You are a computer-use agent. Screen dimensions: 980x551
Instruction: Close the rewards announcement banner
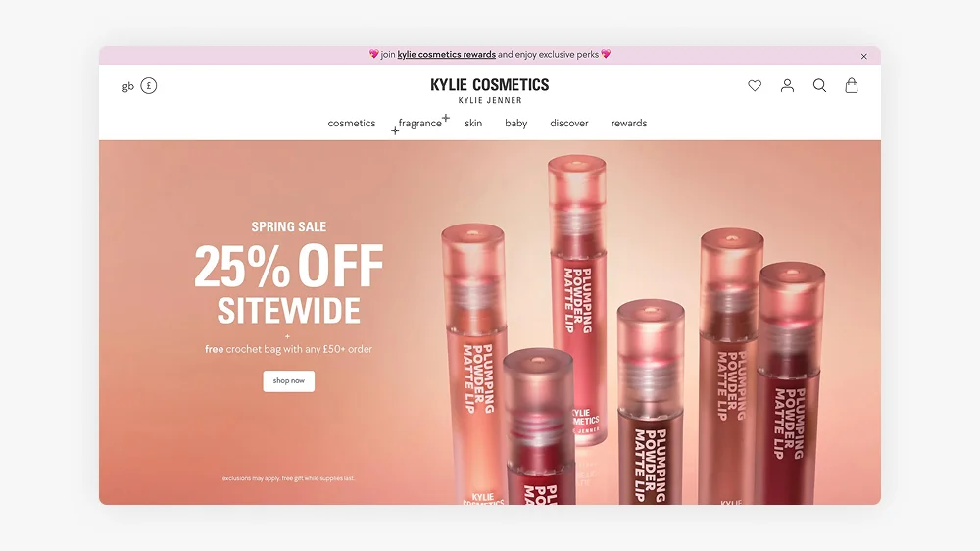tap(863, 56)
